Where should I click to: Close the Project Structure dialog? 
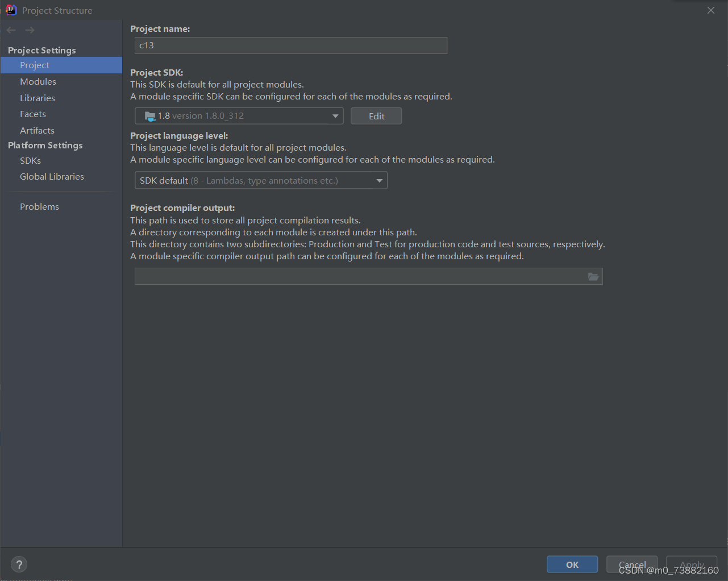click(x=711, y=10)
